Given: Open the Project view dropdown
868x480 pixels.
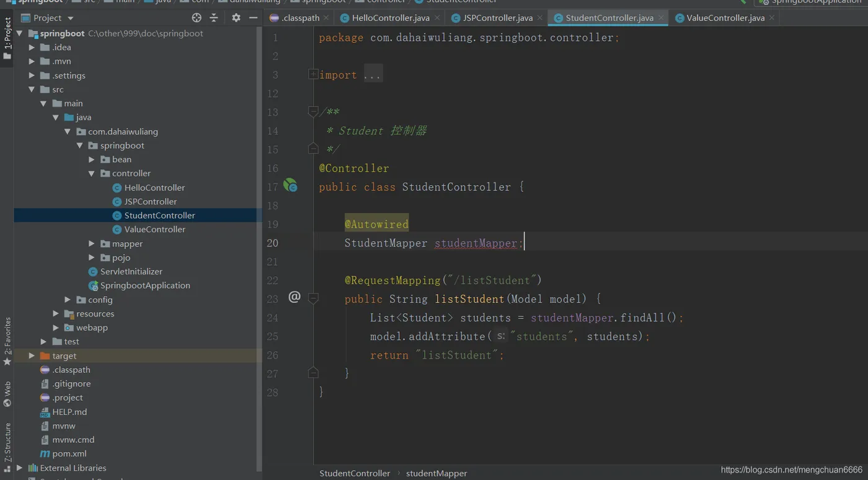Looking at the screenshot, I should point(70,19).
